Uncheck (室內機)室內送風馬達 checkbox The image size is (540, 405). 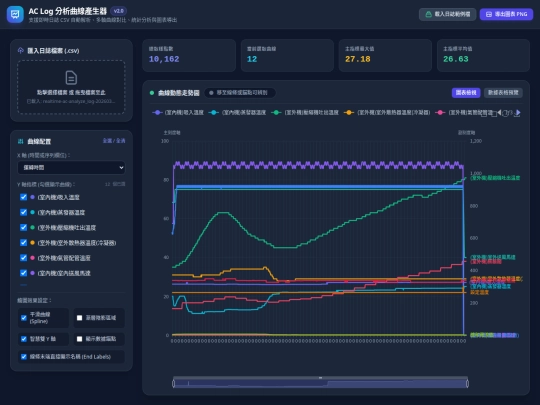[23, 273]
